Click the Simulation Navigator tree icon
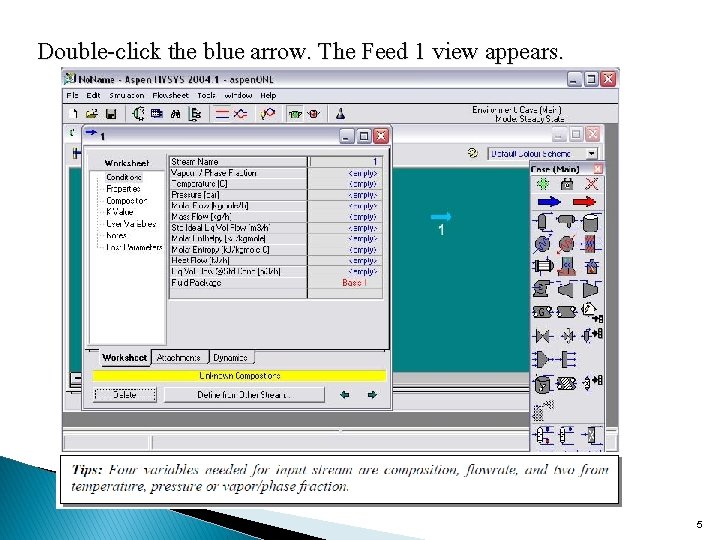Image resolution: width=720 pixels, height=540 pixels. tap(195, 114)
